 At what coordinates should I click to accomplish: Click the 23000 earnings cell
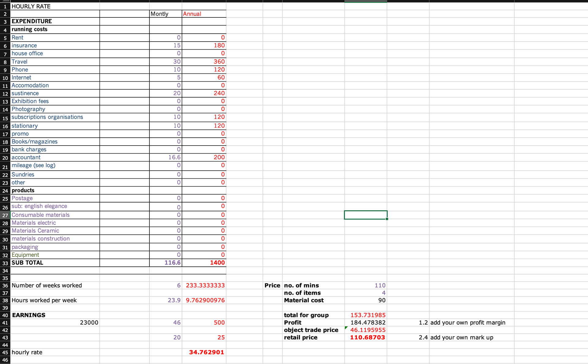(x=55, y=323)
